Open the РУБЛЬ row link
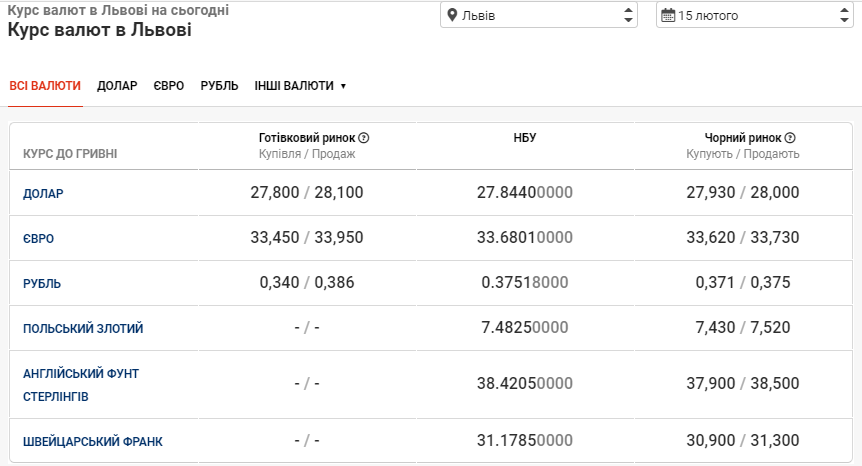 click(x=42, y=284)
